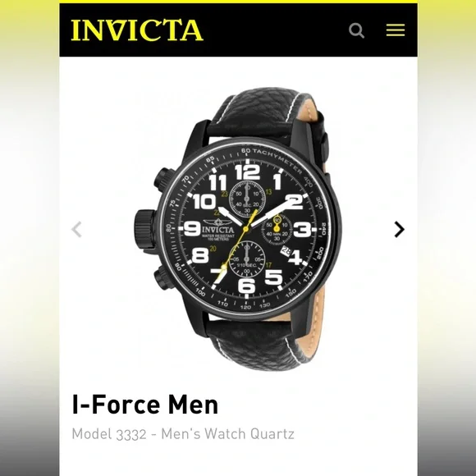Screen dimensions: 476x476
Task: Select the Model 3332 description text
Action: 183,433
